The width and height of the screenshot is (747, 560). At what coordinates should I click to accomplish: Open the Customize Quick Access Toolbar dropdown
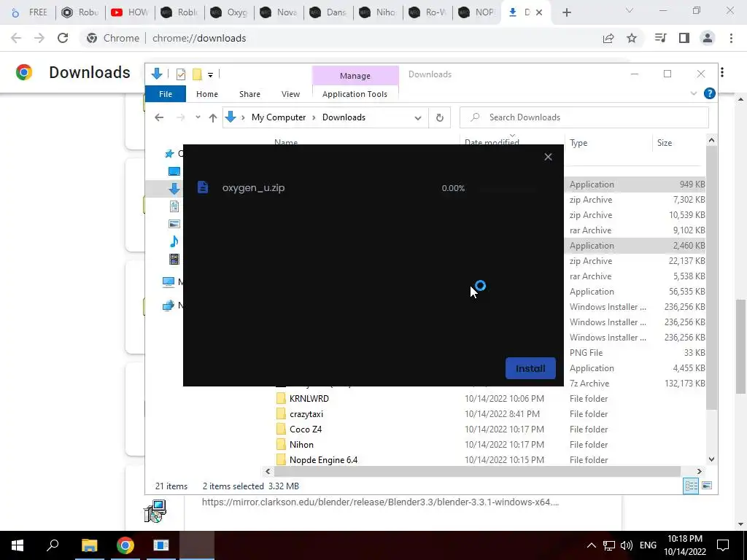pyautogui.click(x=210, y=75)
